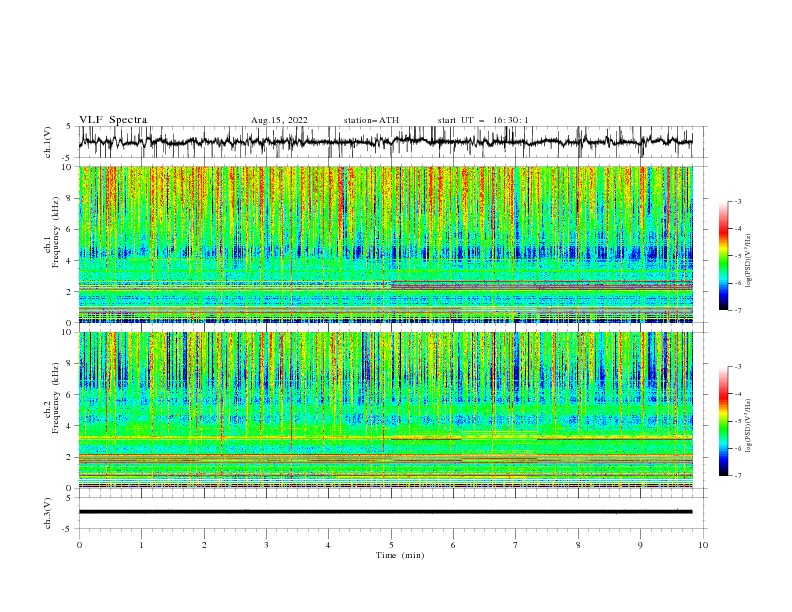Click the "-7" tick on ch.2 color bar
The height and width of the screenshot is (612, 792).
click(737, 476)
